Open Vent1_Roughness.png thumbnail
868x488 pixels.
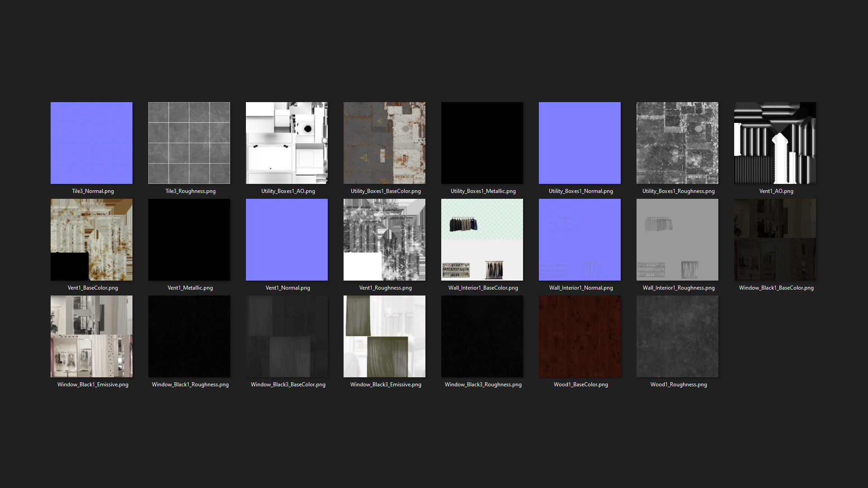click(x=384, y=239)
